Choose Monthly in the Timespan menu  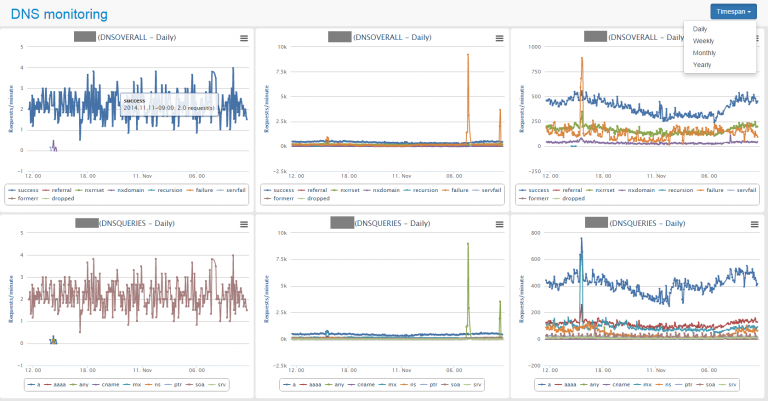coord(704,53)
